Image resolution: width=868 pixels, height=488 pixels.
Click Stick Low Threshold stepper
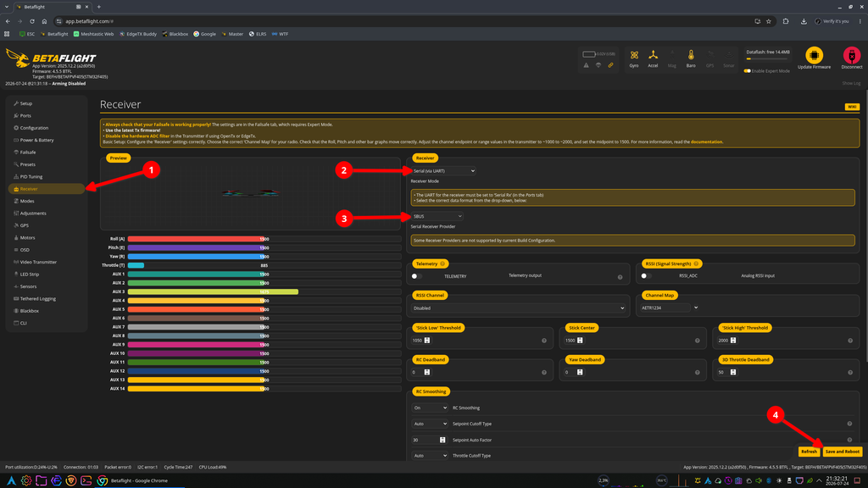[427, 341]
